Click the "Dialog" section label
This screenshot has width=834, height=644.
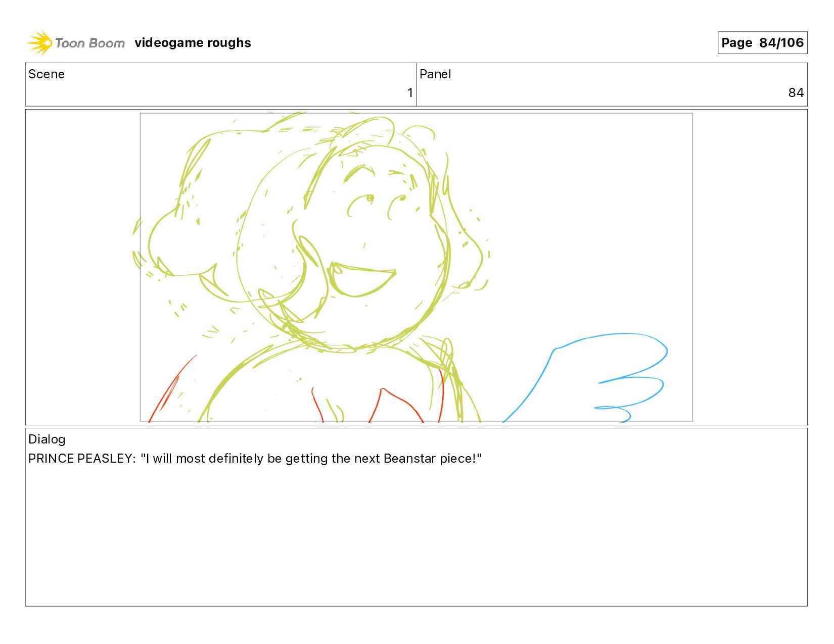47,439
